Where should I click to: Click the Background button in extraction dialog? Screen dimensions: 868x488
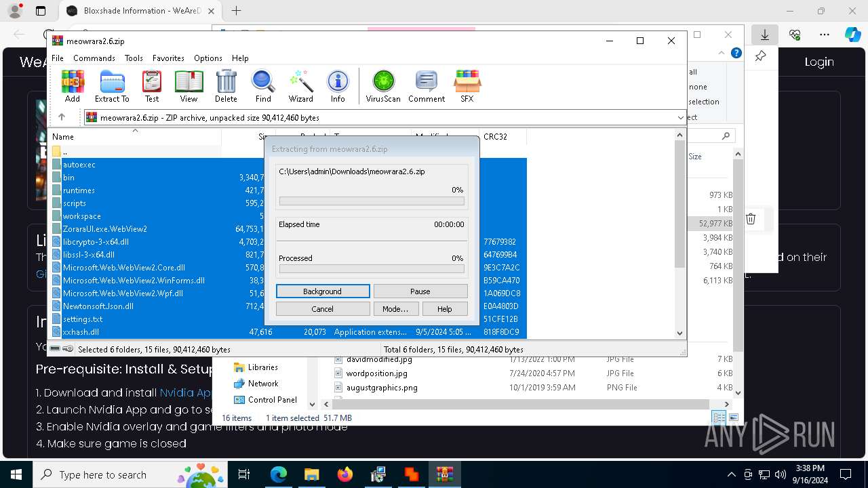[x=323, y=291]
